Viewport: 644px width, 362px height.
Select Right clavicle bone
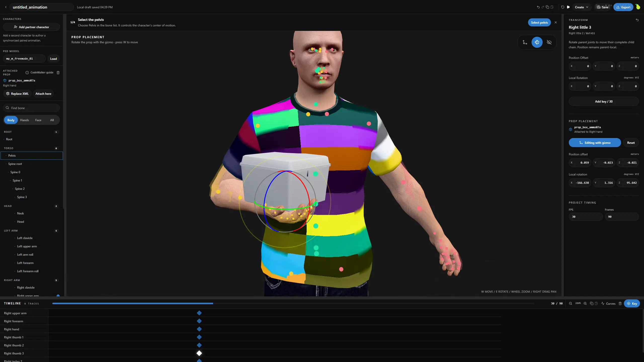(31, 287)
